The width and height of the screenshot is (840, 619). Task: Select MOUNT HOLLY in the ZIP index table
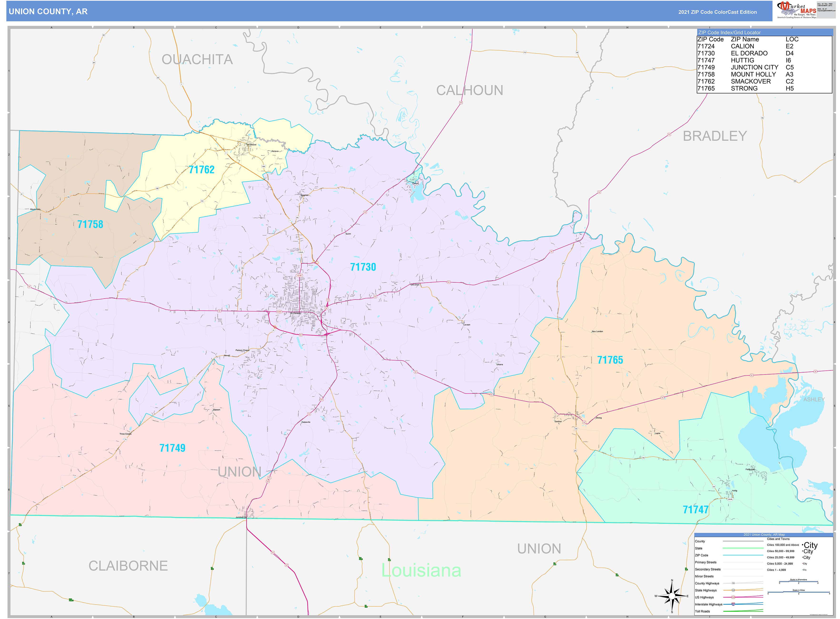click(753, 74)
